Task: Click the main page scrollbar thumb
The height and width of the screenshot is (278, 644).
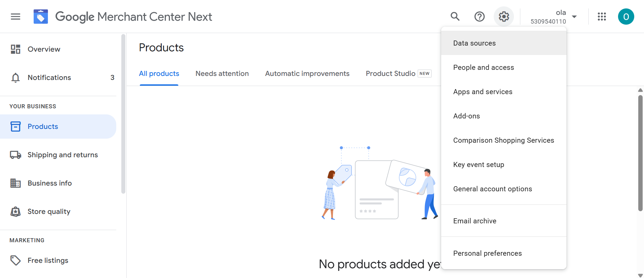Action: click(x=640, y=153)
